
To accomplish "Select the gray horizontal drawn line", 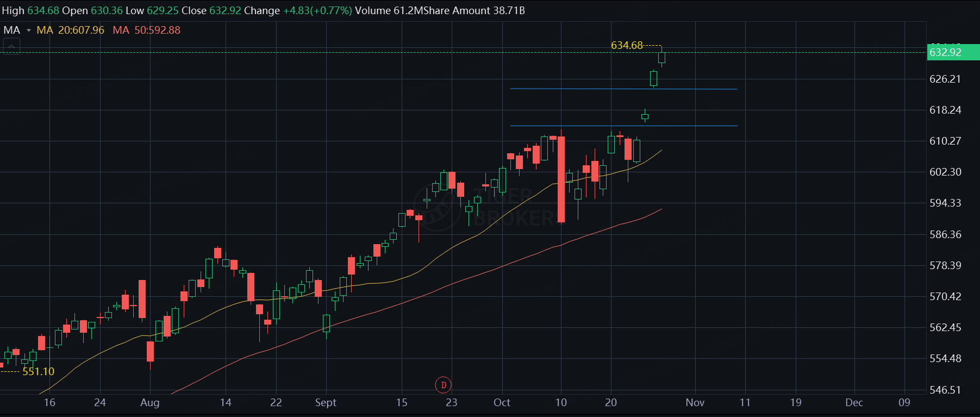I will tap(623, 126).
